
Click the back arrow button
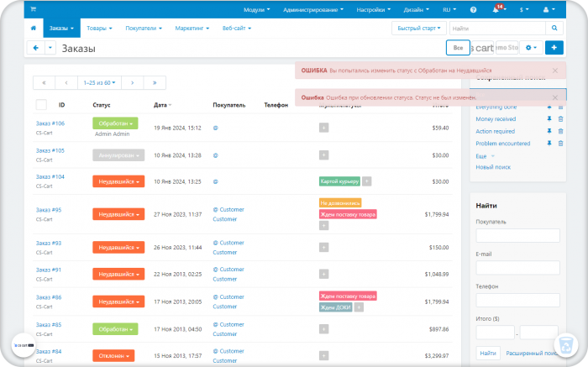[36, 48]
